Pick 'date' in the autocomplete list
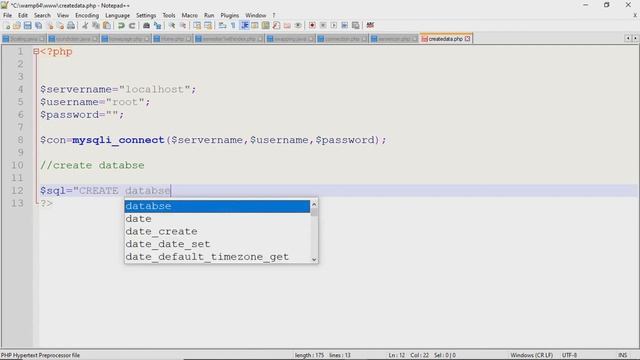This screenshot has height=360, width=640. pyautogui.click(x=217, y=219)
